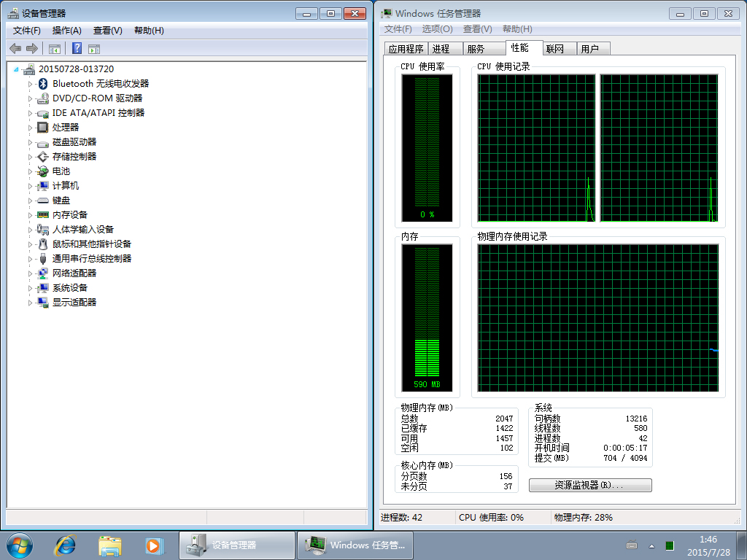
Task: Expand the DVD/CD-ROM 驱动器 node
Action: coord(30,98)
